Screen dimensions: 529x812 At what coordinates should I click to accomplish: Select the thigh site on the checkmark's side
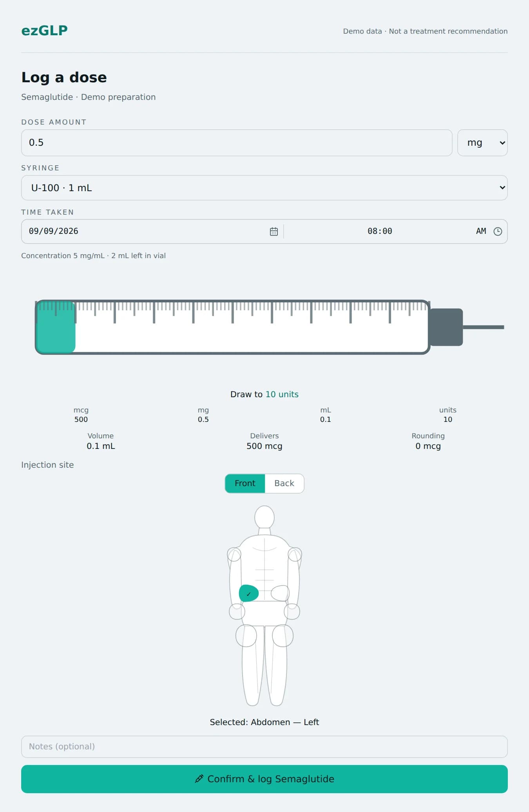pyautogui.click(x=246, y=635)
